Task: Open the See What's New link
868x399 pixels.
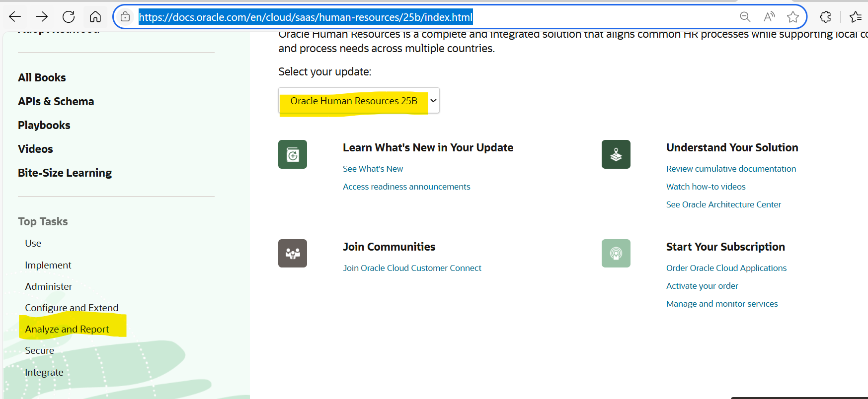Action: click(x=373, y=169)
